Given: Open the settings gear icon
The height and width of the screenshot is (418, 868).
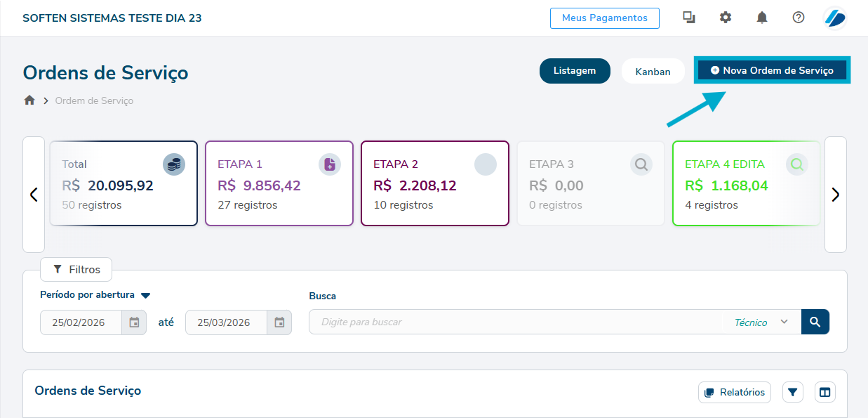Looking at the screenshot, I should [726, 18].
